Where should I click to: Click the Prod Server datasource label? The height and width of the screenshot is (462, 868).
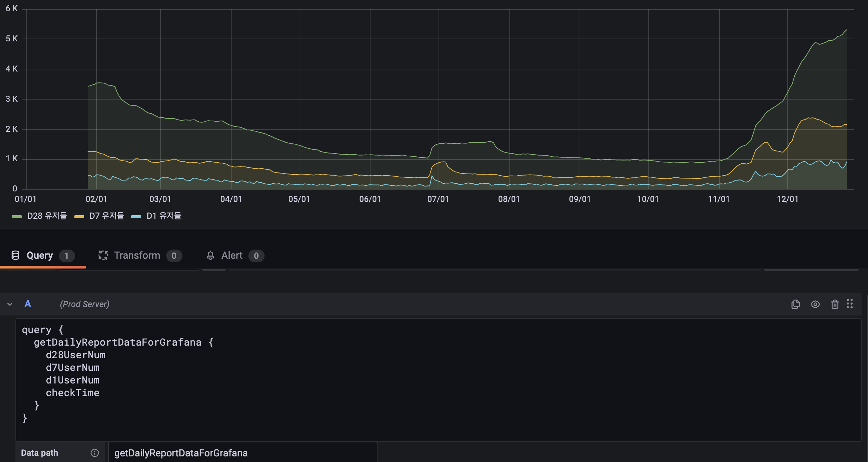(85, 304)
